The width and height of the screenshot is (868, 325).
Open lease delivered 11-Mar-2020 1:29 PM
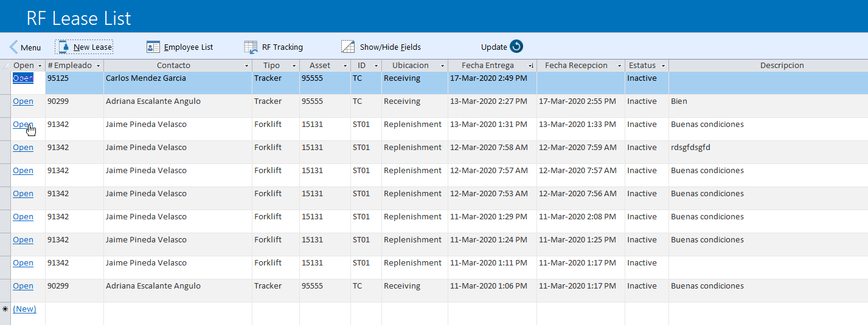coord(23,217)
